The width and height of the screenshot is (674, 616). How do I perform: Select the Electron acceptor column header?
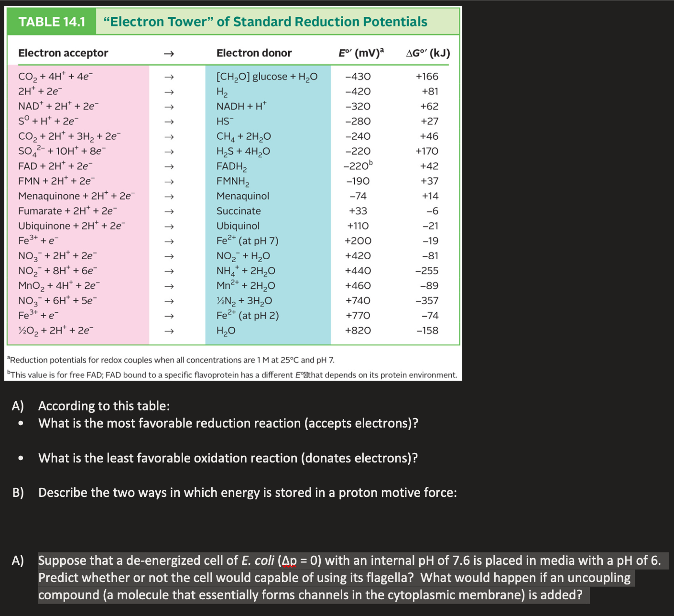point(63,53)
